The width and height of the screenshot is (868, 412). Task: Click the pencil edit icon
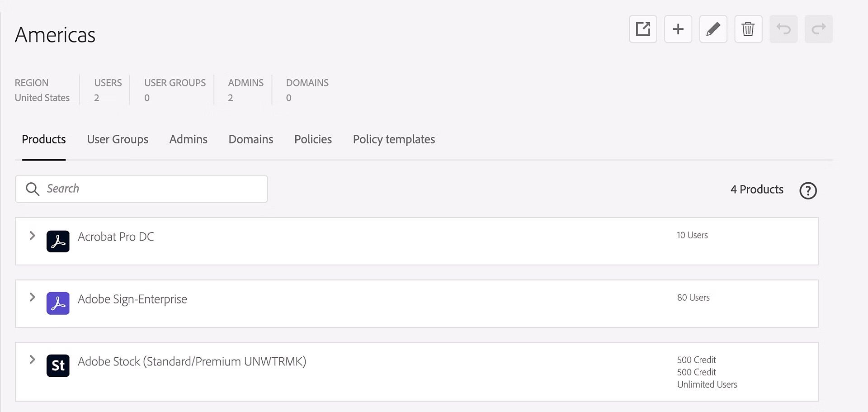(x=713, y=29)
